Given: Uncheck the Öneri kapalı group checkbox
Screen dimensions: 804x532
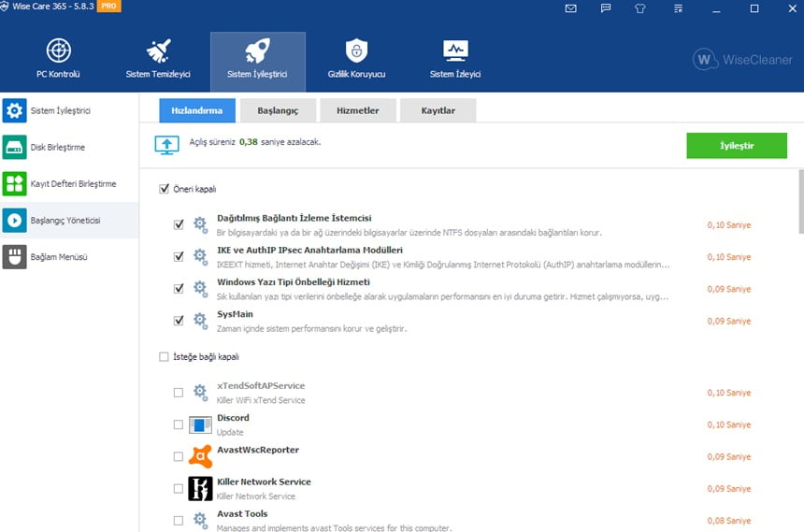Looking at the screenshot, I should coord(165,189).
